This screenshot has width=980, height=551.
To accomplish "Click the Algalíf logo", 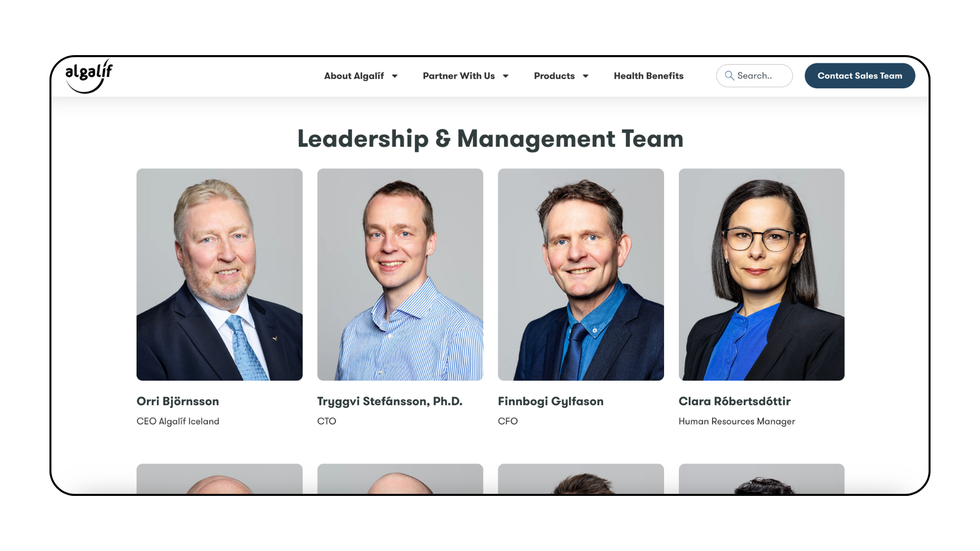I will [x=89, y=76].
